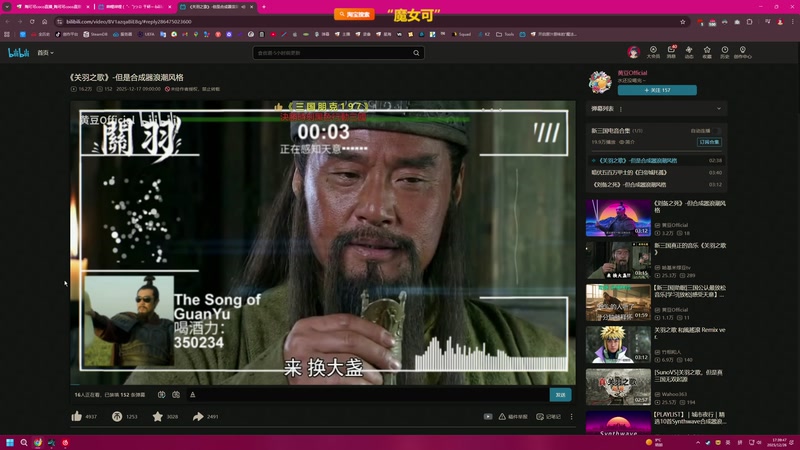Open the Tools bookmarks folder

pyautogui.click(x=505, y=34)
